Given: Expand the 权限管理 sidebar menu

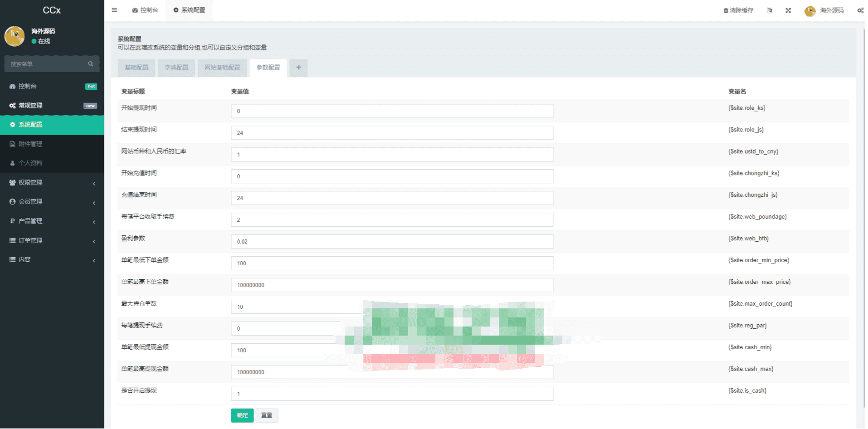Looking at the screenshot, I should click(52, 182).
